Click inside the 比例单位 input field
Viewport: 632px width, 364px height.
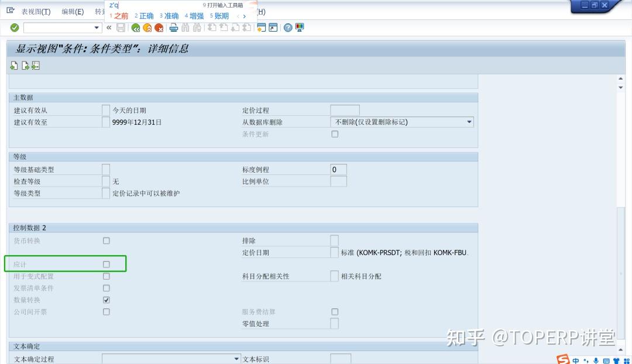[x=338, y=181]
